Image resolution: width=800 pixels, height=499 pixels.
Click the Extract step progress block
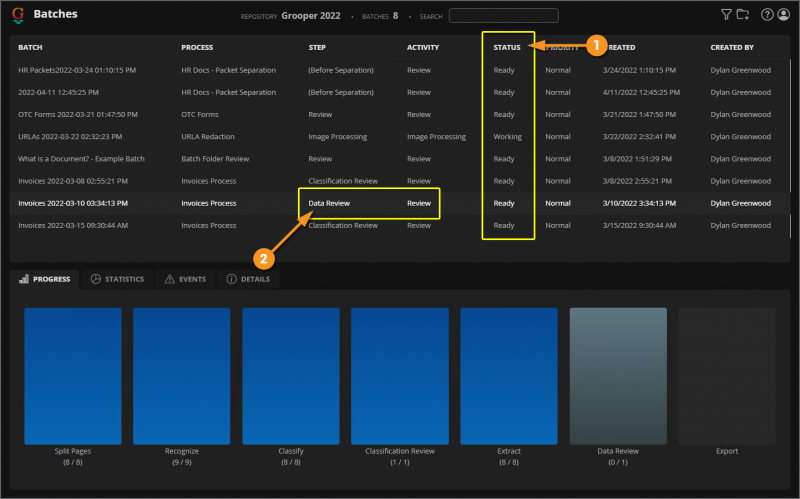coord(509,376)
